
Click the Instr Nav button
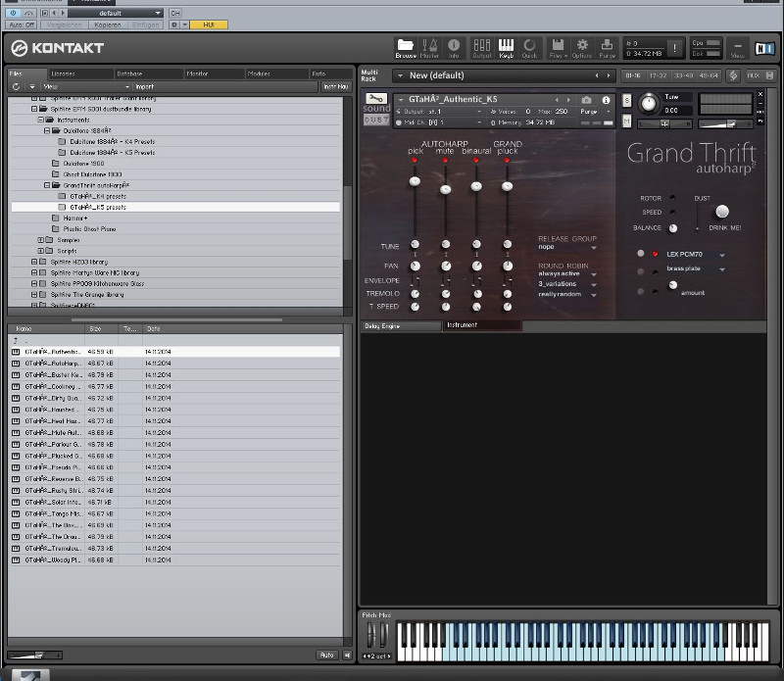pyautogui.click(x=335, y=86)
